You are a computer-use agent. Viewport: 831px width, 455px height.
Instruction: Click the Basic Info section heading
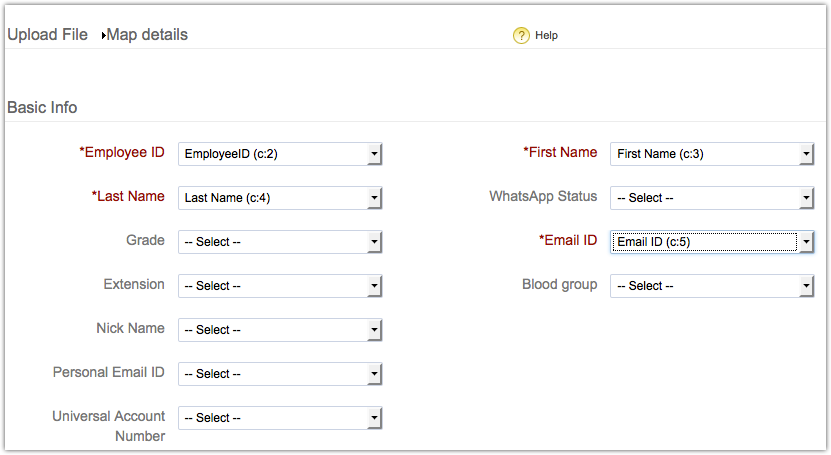pyautogui.click(x=42, y=107)
